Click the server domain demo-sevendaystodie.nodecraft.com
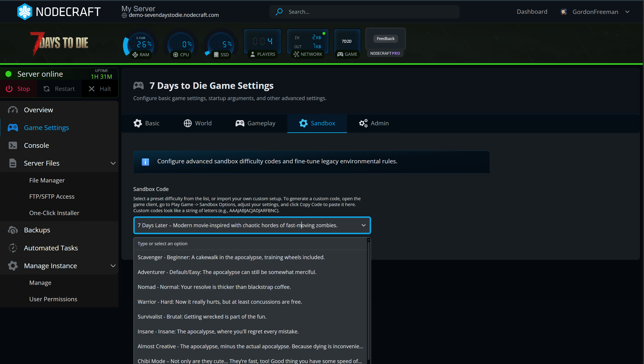 [174, 15]
